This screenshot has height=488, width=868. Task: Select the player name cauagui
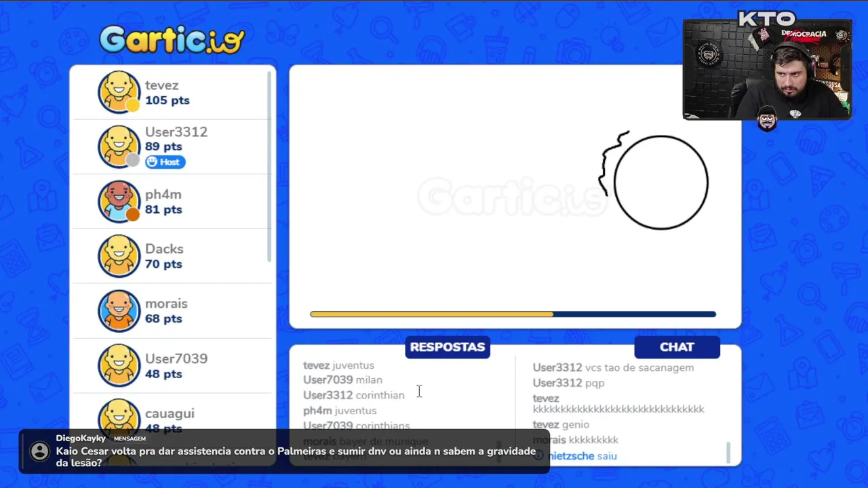click(170, 414)
